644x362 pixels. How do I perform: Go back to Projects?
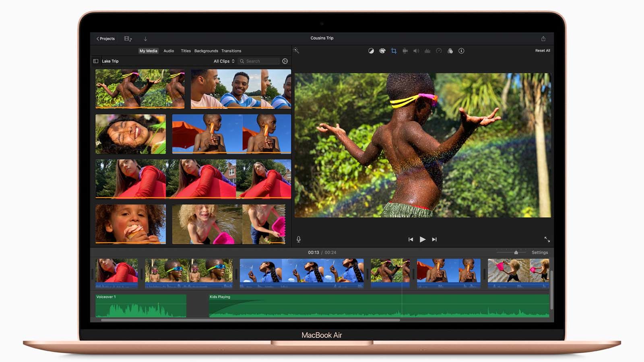105,39
